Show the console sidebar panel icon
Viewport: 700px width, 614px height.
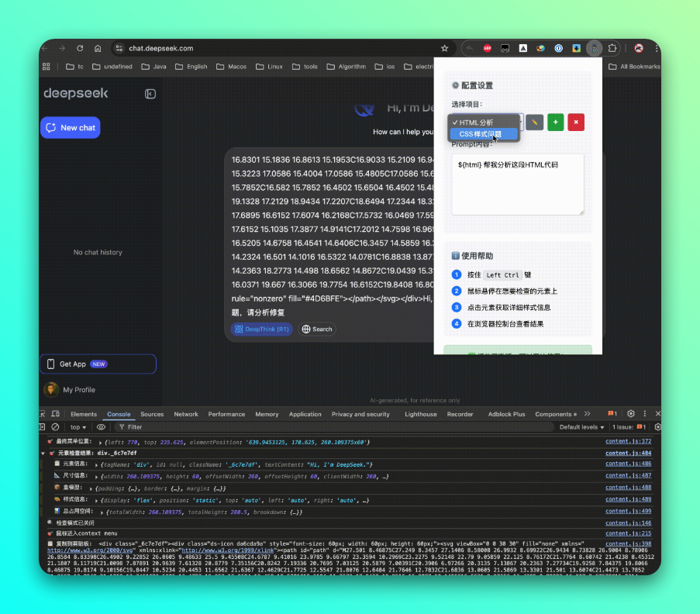[x=42, y=427]
